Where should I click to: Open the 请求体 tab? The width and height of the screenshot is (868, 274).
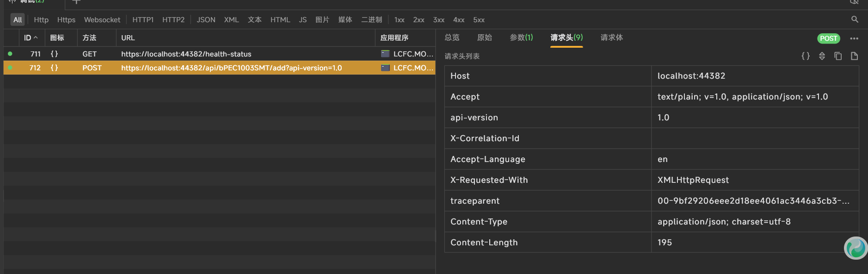point(611,37)
